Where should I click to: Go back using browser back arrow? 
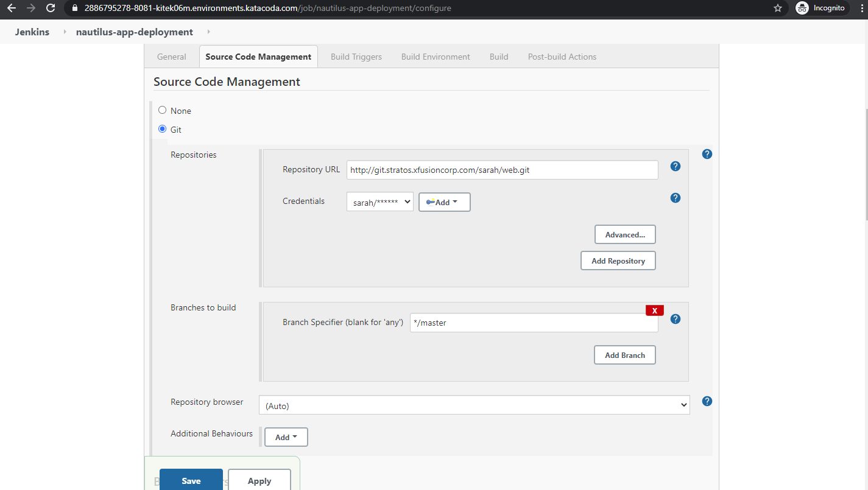(12, 9)
